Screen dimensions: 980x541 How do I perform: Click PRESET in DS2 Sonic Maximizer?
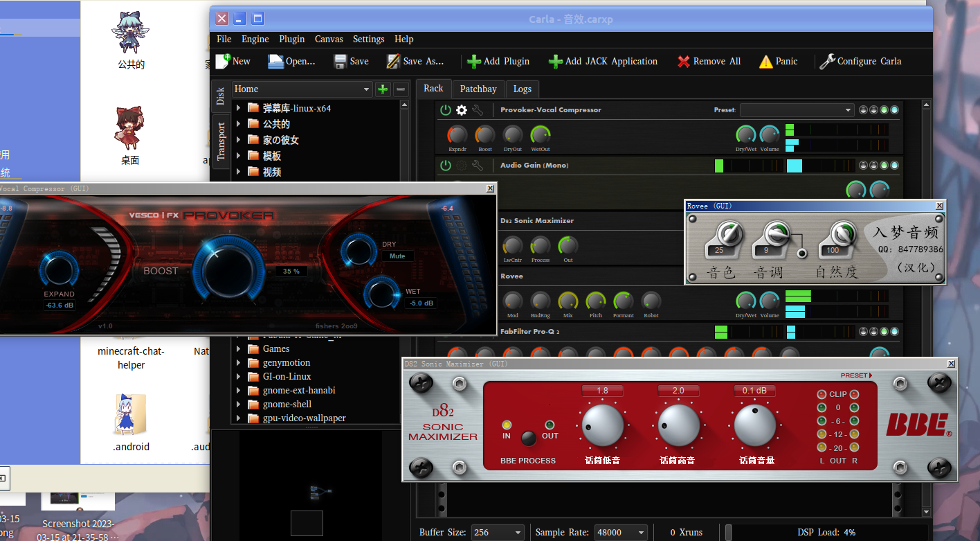[857, 375]
